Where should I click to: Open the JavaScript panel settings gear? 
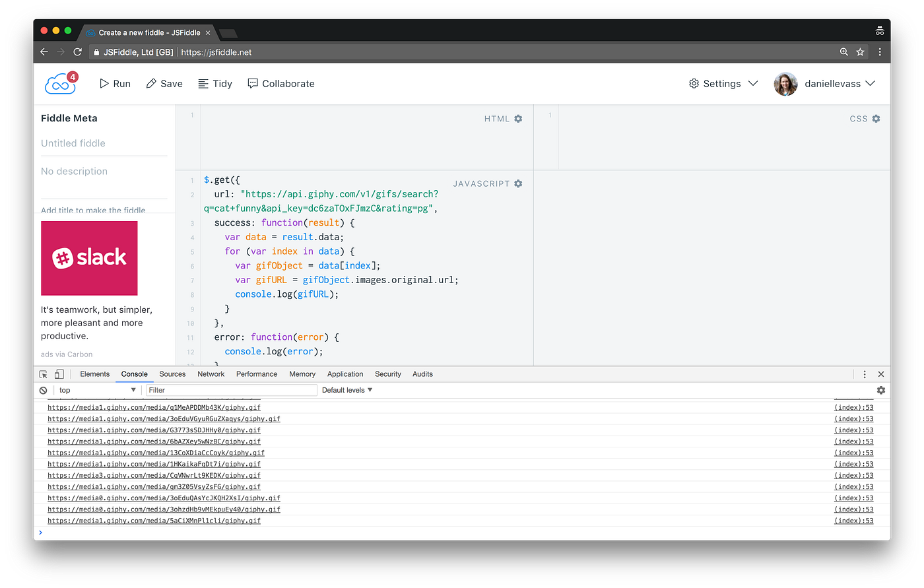[x=517, y=183]
